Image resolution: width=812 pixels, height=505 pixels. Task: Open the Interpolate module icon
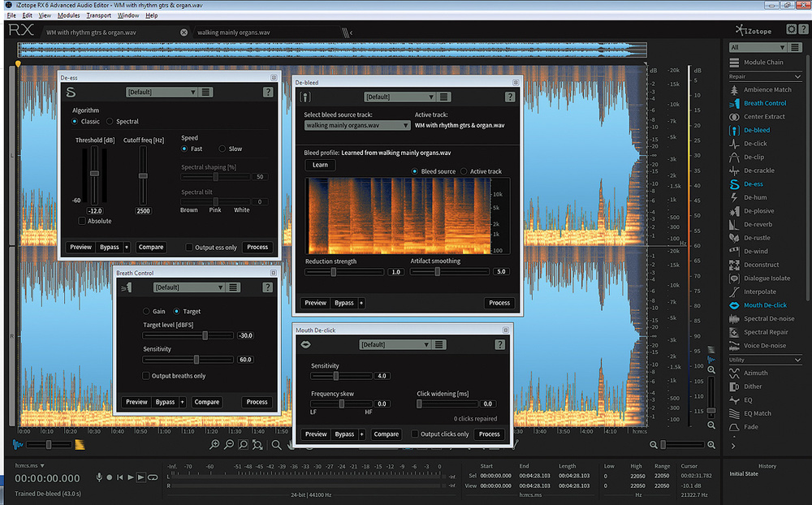[734, 291]
